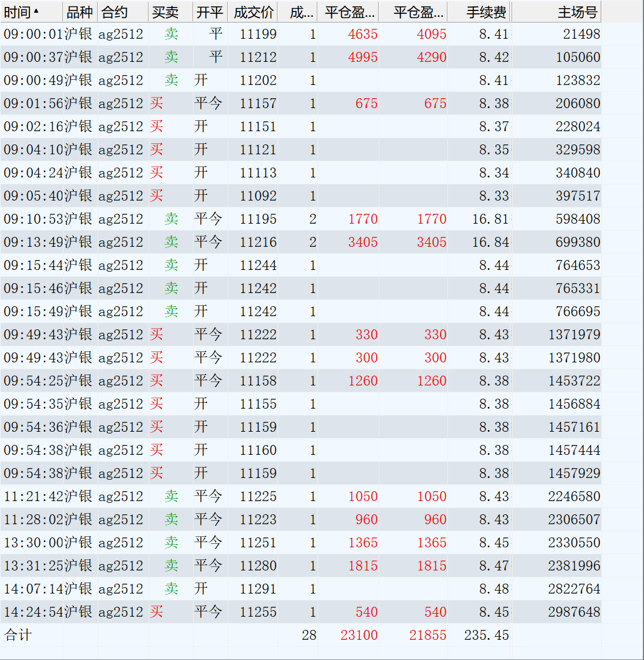Click the 品种 column header
This screenshot has height=660, width=644.
[x=80, y=12]
